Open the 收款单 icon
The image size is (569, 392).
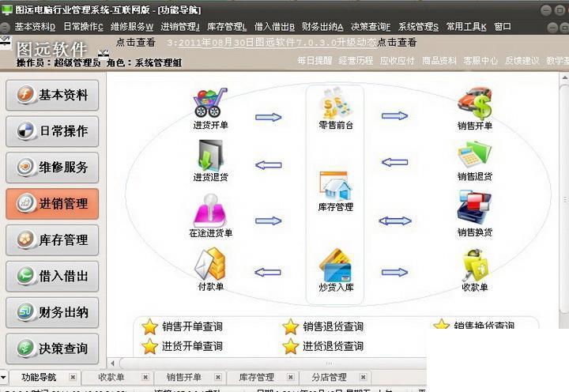475,265
